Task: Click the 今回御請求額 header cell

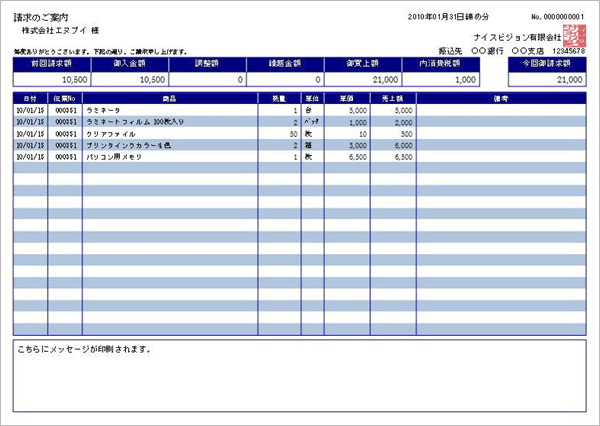Action: 547,64
